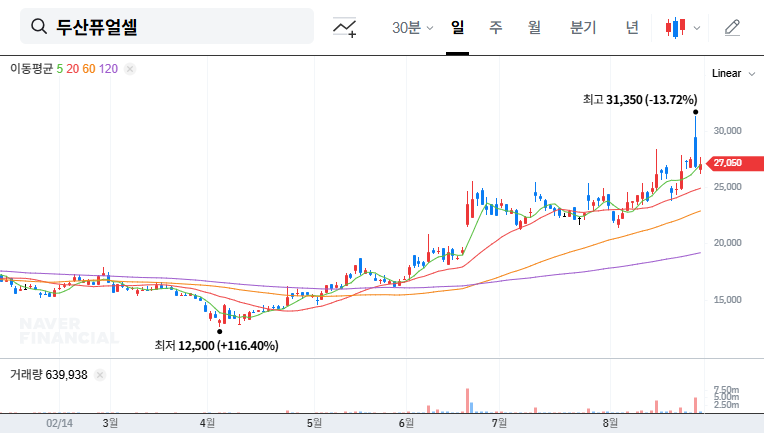
Task: Open the stock search field 두산퓨얼셀
Action: click(167, 26)
